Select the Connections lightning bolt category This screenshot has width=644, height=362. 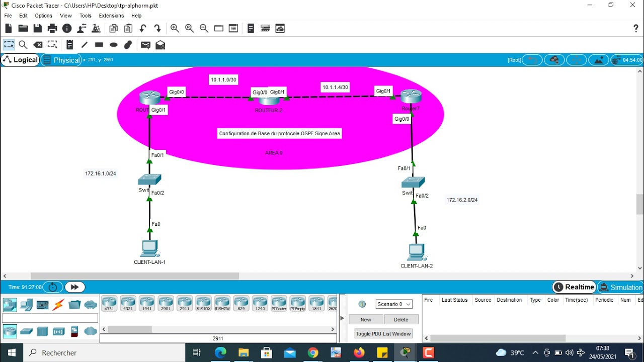point(58,305)
